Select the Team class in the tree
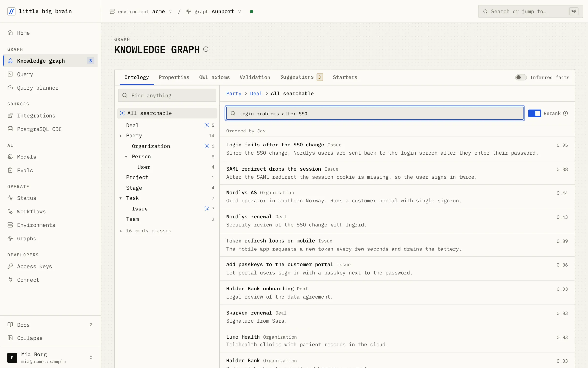 pos(167,219)
